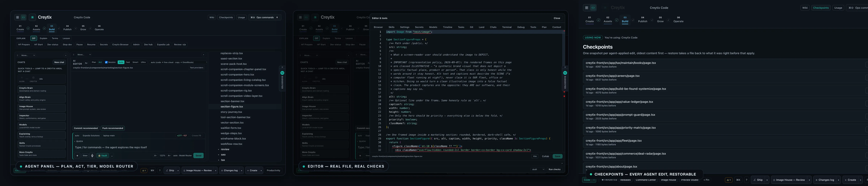The height and width of the screenshot is (186, 868).
Task: Click the ⌘K shortcut icon in left panel footer
Action: pyautogui.click(x=152, y=170)
